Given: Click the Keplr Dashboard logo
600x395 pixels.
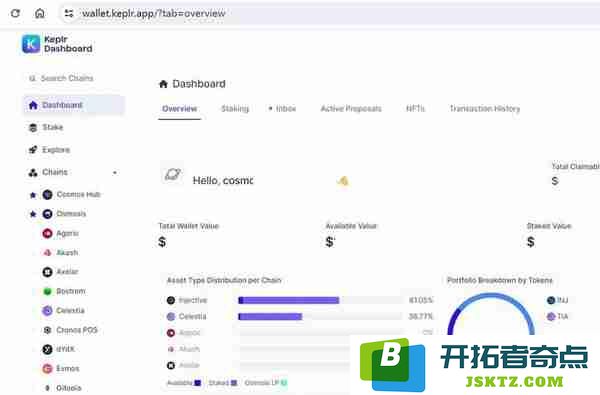Looking at the screenshot, I should [x=31, y=44].
